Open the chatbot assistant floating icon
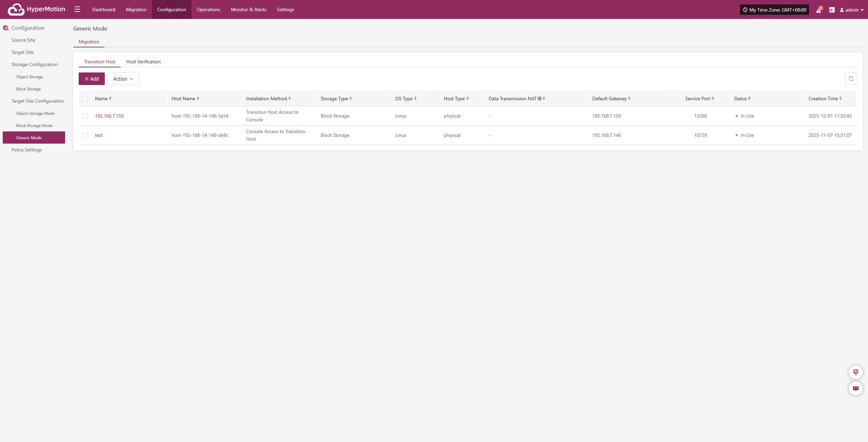868x442 pixels. (855, 372)
